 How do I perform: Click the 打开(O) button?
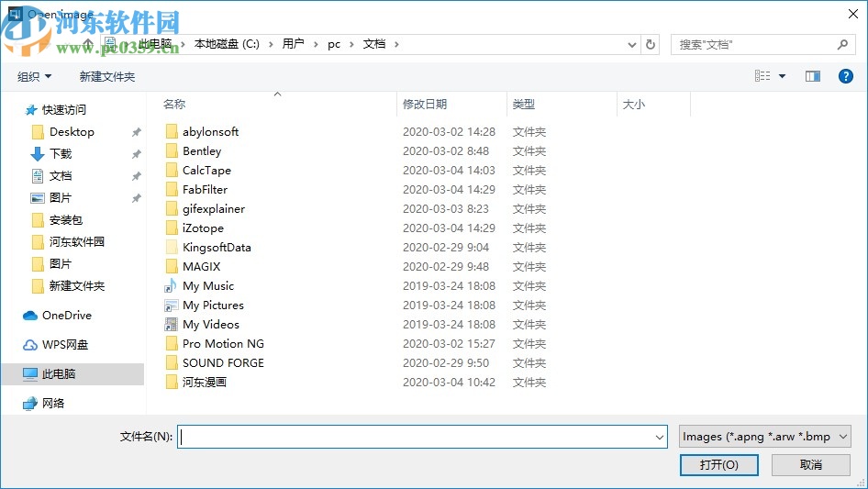coord(719,464)
